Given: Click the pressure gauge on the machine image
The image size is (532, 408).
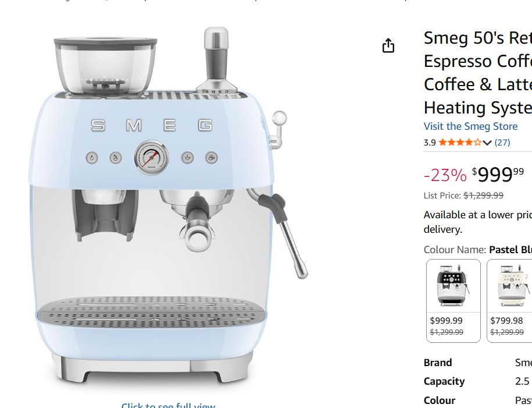Looking at the screenshot, I should point(152,158).
